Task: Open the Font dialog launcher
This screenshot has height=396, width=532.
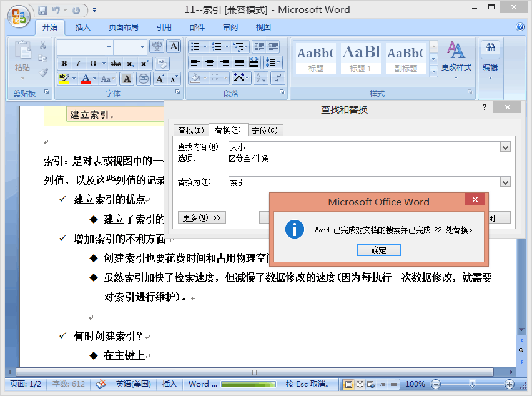Action: coord(178,92)
